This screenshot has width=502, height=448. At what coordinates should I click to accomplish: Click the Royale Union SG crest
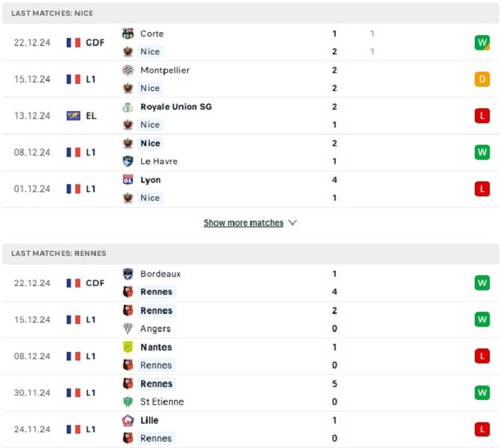coord(128,108)
